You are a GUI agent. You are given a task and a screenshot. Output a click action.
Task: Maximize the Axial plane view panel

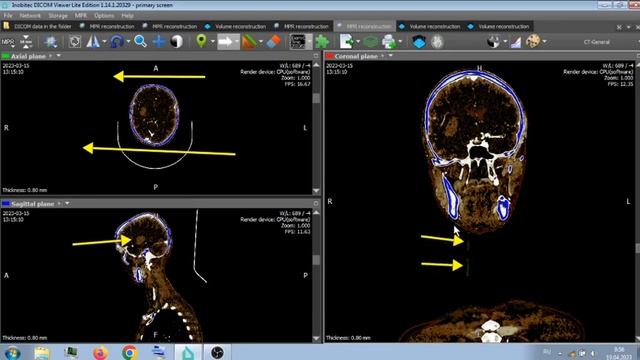tap(316, 56)
